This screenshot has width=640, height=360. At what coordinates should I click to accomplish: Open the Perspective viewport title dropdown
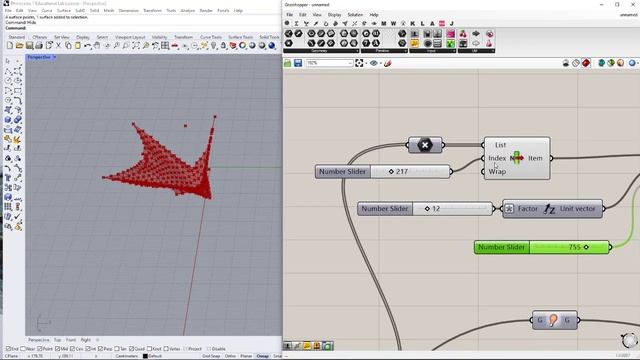(54, 58)
